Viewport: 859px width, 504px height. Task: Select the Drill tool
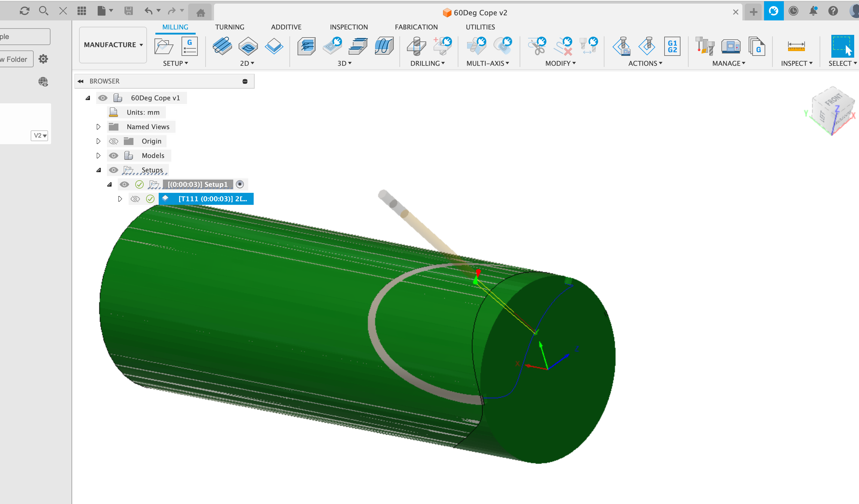[416, 47]
